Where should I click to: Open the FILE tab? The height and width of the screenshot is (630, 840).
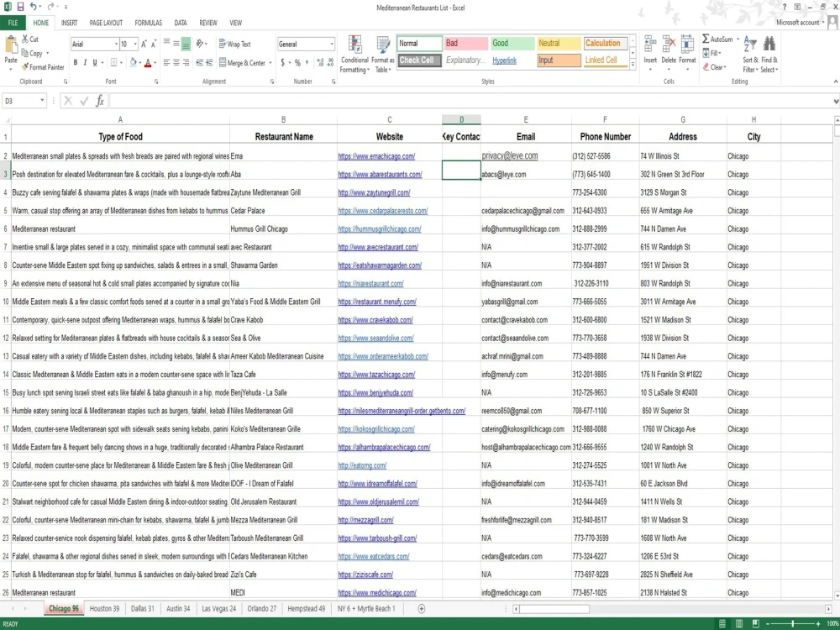13,23
